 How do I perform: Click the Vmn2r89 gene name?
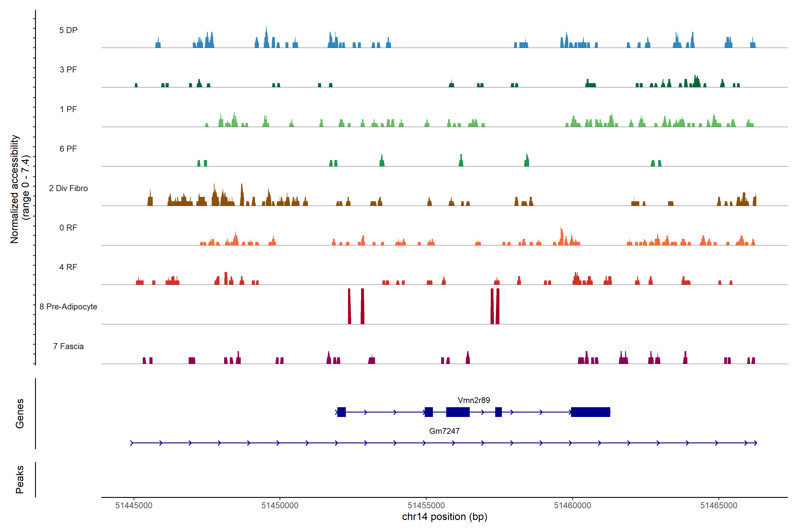(x=474, y=400)
